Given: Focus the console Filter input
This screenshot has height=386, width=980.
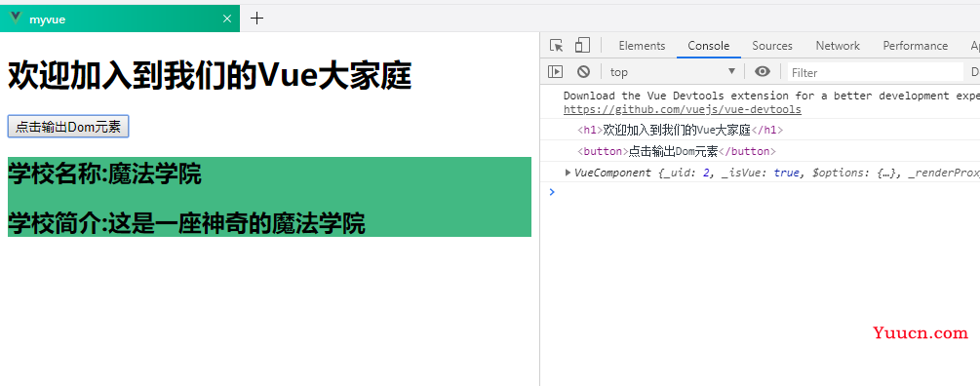Looking at the screenshot, I should pos(875,72).
